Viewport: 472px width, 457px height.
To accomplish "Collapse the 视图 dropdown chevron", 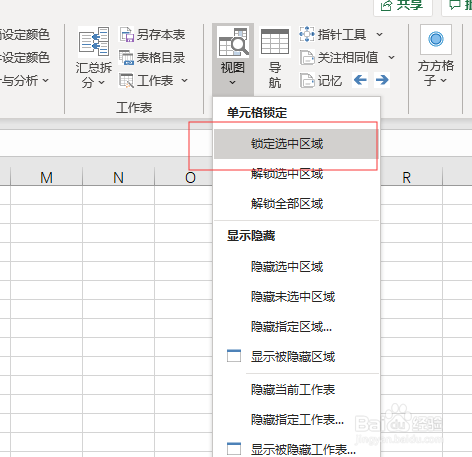I will pyautogui.click(x=233, y=82).
